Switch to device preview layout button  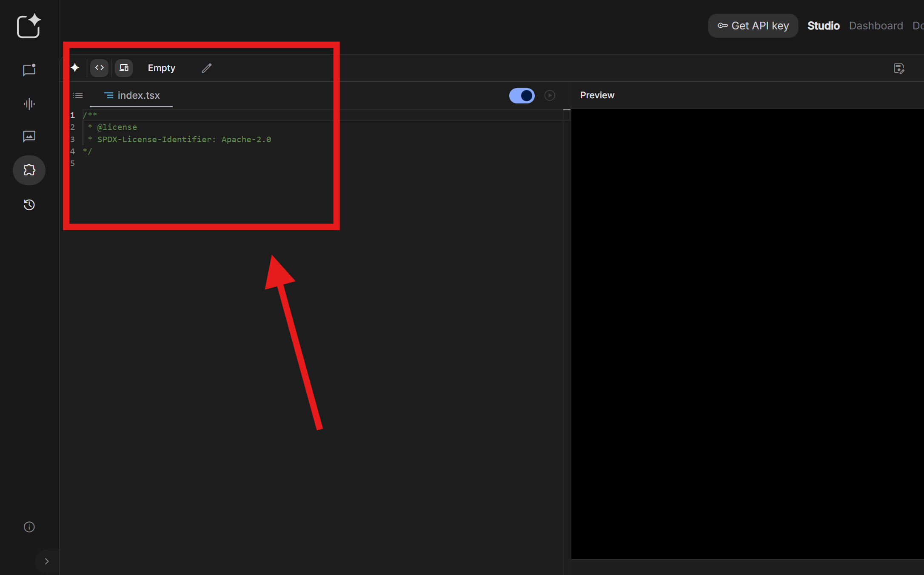click(x=124, y=68)
